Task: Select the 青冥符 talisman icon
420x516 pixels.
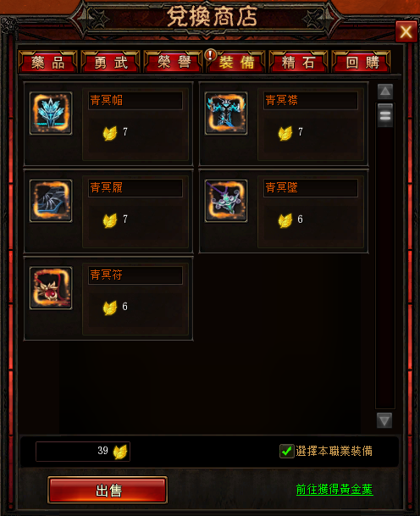Action: tap(51, 288)
